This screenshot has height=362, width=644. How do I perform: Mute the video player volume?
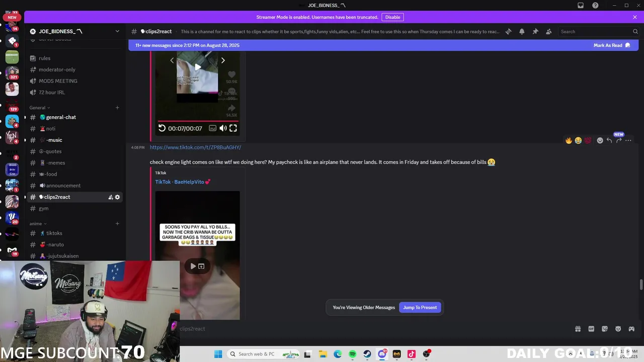pyautogui.click(x=223, y=128)
